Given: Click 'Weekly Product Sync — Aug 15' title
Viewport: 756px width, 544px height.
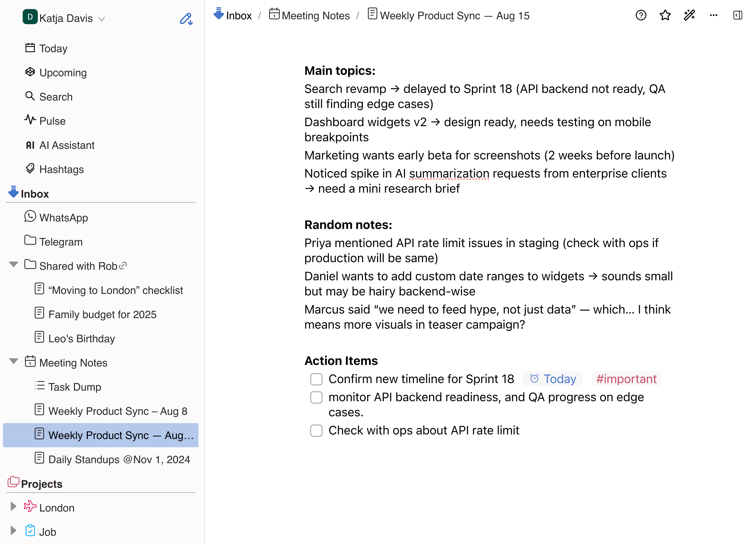Looking at the screenshot, I should [455, 16].
